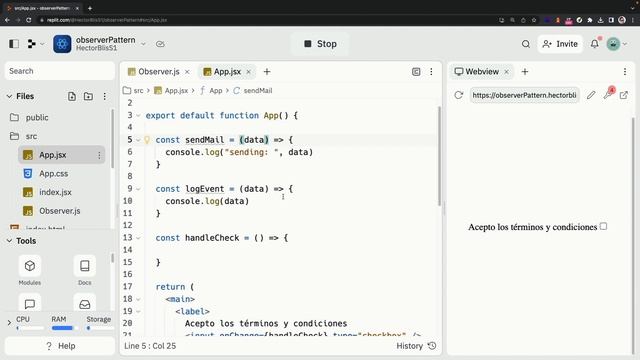Fold the code at line 3
This screenshot has height=360, width=640.
(138, 116)
